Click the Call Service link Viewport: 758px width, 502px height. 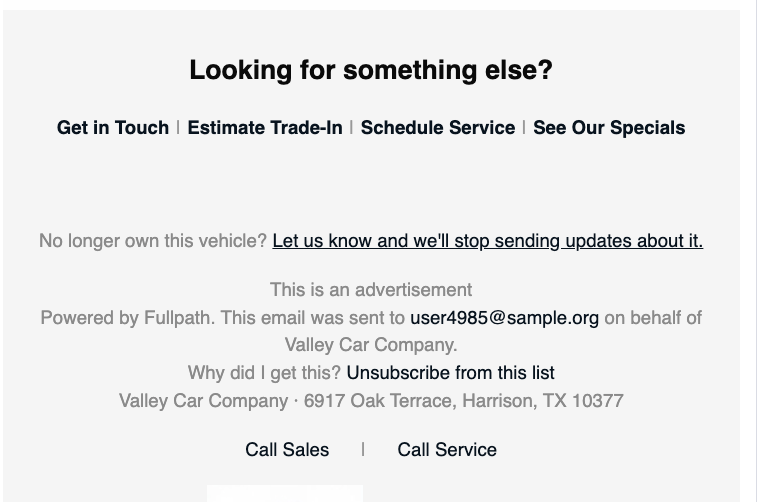point(447,450)
